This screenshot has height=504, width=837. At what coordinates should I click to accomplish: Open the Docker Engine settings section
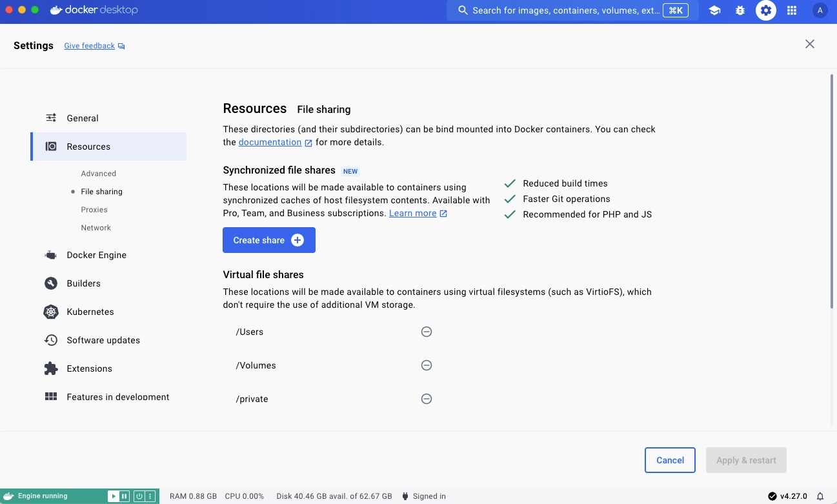pyautogui.click(x=96, y=255)
